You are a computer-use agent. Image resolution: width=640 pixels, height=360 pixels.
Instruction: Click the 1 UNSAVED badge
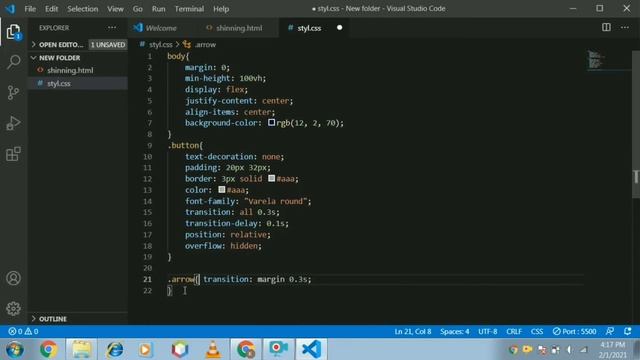[108, 44]
